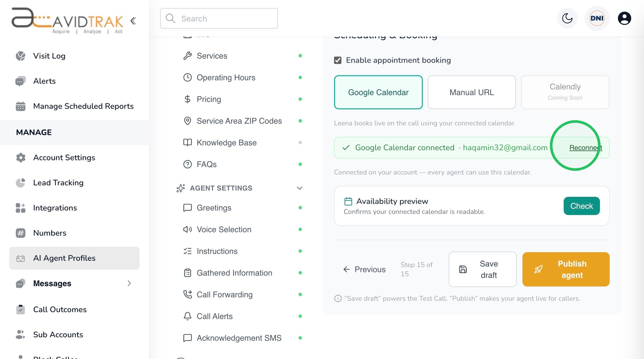Collapse the Agent Settings section chevron
This screenshot has width=644, height=359.
pos(300,188)
